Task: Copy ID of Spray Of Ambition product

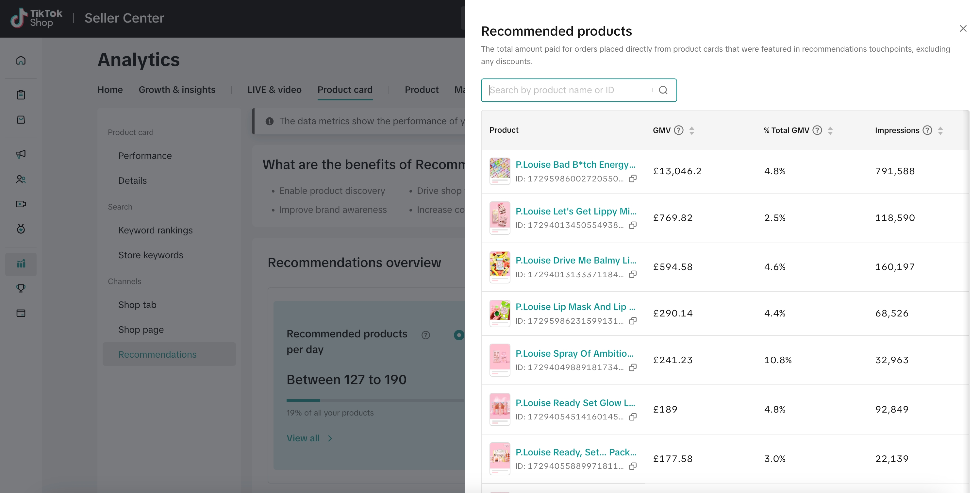Action: click(633, 367)
